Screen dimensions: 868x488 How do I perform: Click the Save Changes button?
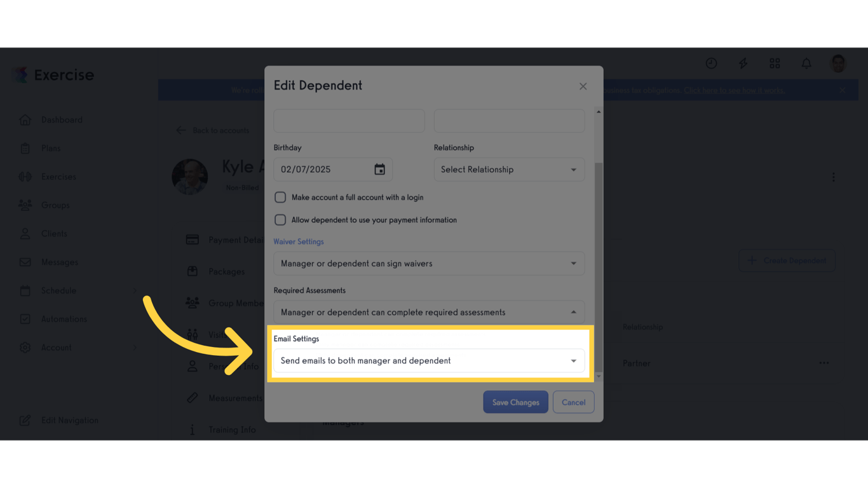pos(515,402)
